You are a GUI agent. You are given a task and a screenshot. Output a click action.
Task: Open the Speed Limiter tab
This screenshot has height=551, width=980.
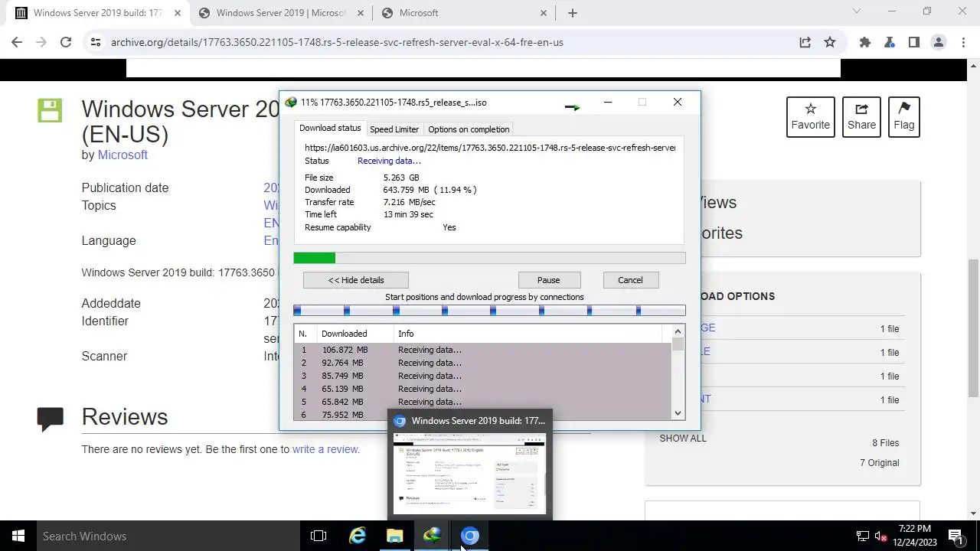394,129
